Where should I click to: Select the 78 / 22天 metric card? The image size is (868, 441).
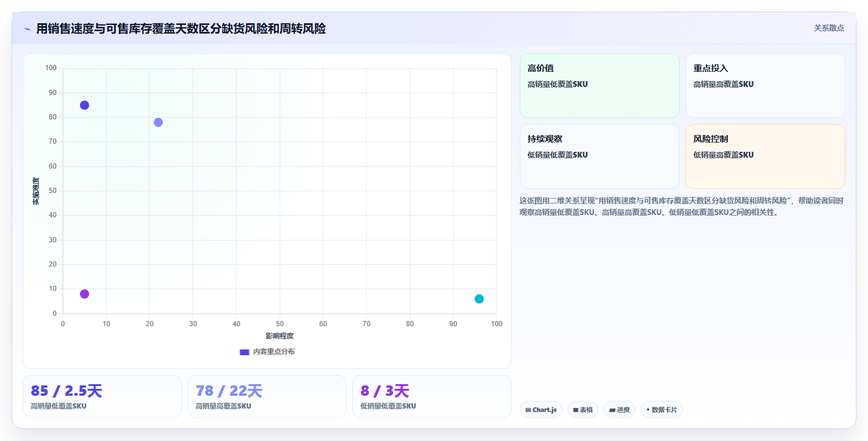267,396
